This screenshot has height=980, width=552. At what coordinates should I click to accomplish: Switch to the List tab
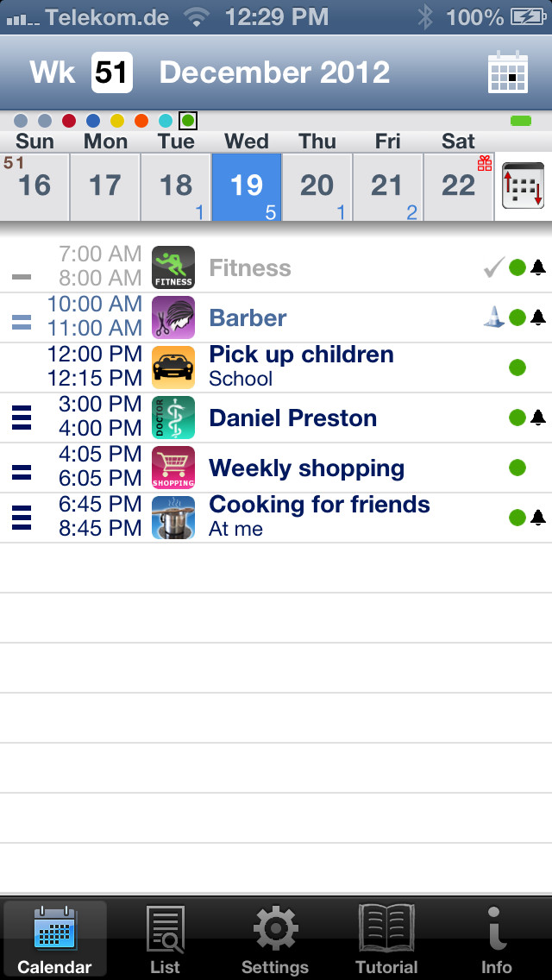(x=165, y=939)
